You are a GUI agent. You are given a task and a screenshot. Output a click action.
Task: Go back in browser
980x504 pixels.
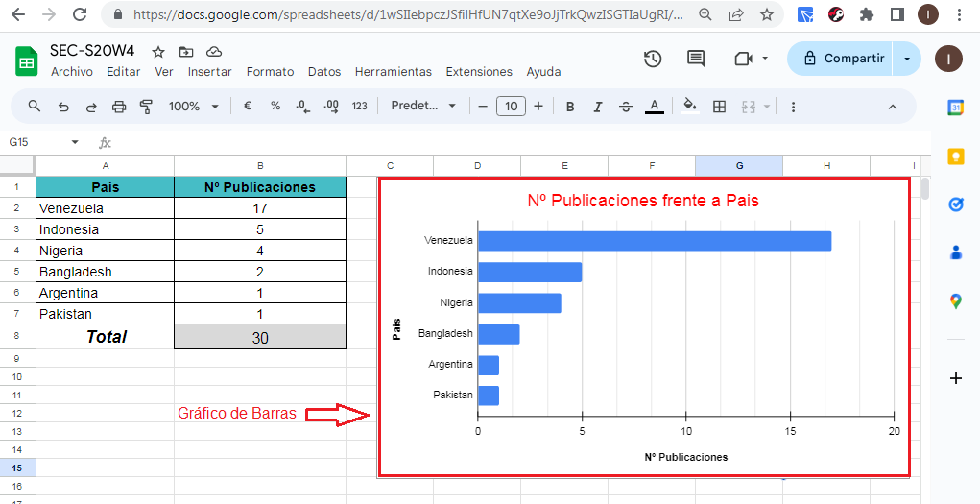click(18, 14)
